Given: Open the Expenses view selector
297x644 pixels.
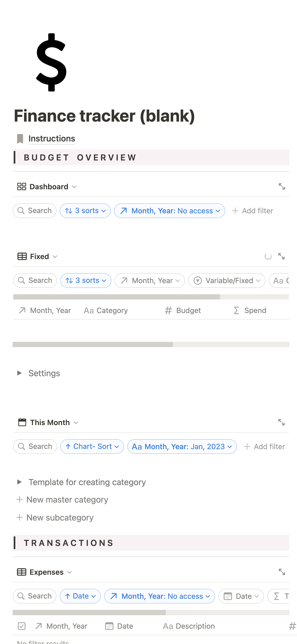Looking at the screenshot, I should pos(44,572).
